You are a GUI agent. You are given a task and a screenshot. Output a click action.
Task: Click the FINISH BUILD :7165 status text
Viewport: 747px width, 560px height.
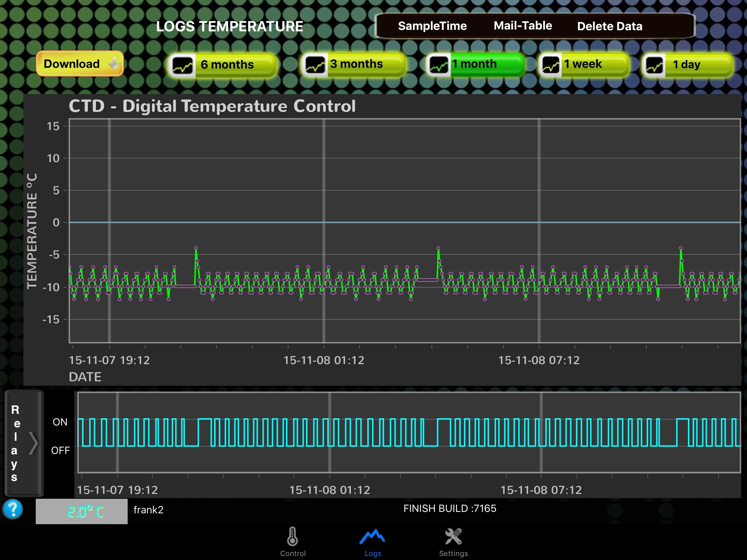tap(450, 508)
